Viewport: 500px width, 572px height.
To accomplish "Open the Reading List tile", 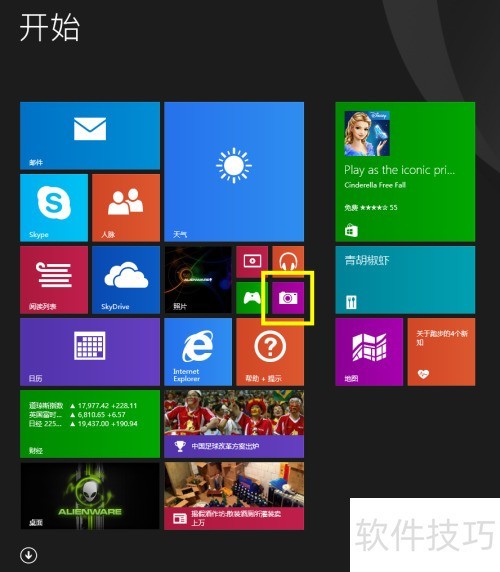I will [54, 280].
